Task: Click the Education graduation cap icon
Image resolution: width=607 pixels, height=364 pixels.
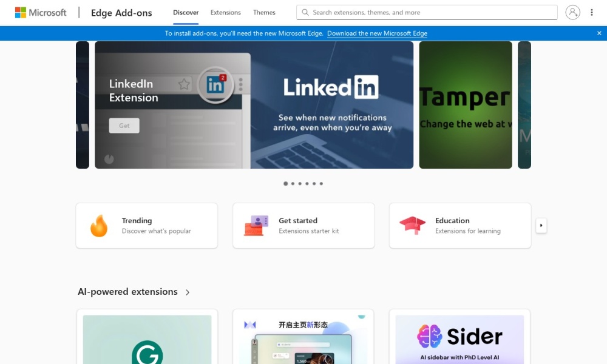Action: [x=412, y=226]
